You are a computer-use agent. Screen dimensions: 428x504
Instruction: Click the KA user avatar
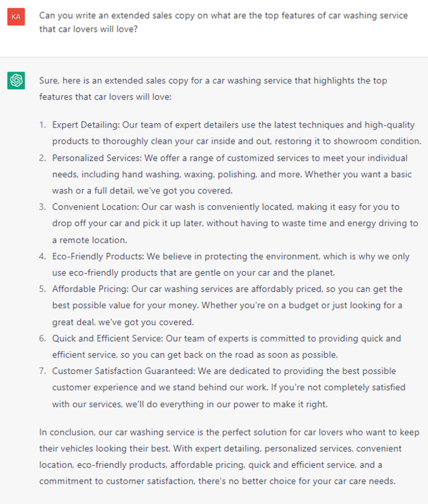pyautogui.click(x=16, y=16)
